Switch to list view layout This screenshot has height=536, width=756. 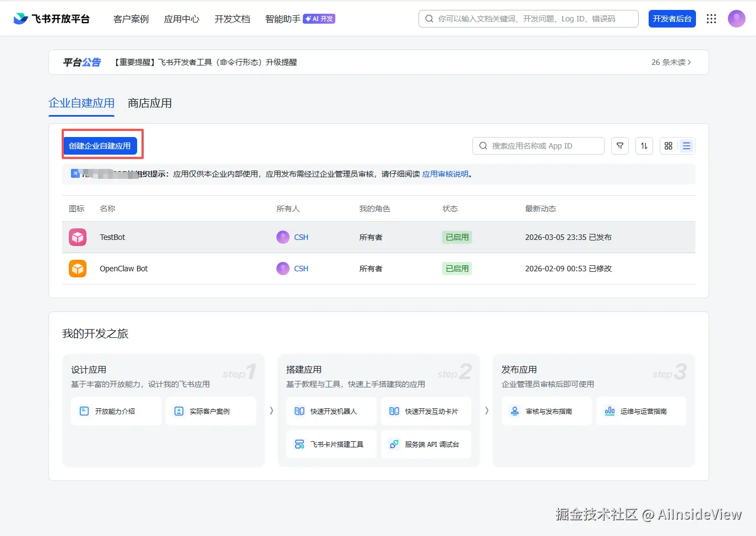tap(686, 146)
